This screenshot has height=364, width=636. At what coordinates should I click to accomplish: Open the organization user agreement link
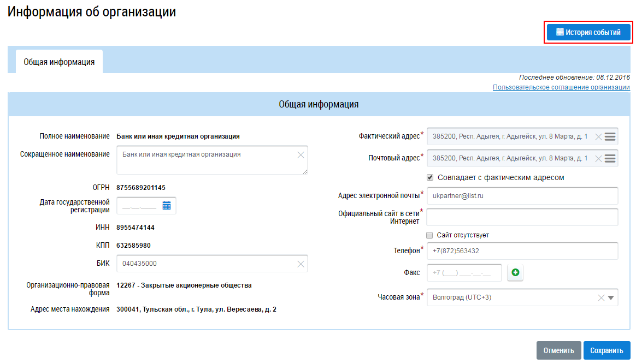point(561,87)
